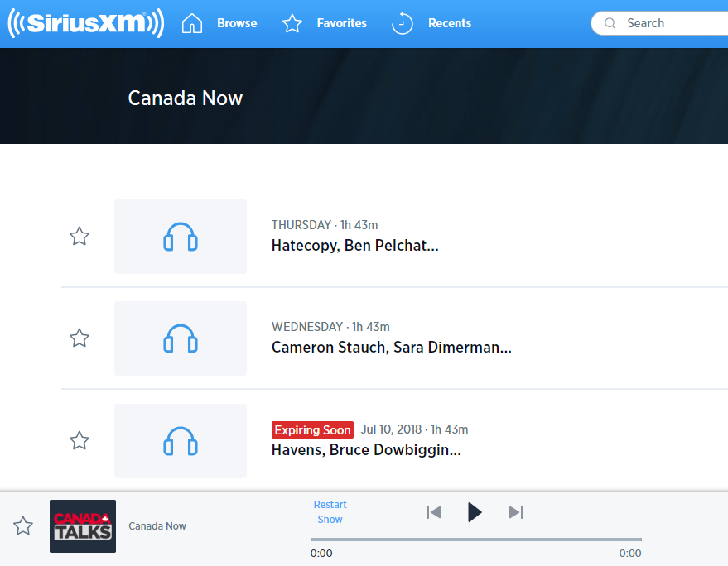Click the total time 0:00 on right
Screen dimensions: 728x566
pos(630,553)
